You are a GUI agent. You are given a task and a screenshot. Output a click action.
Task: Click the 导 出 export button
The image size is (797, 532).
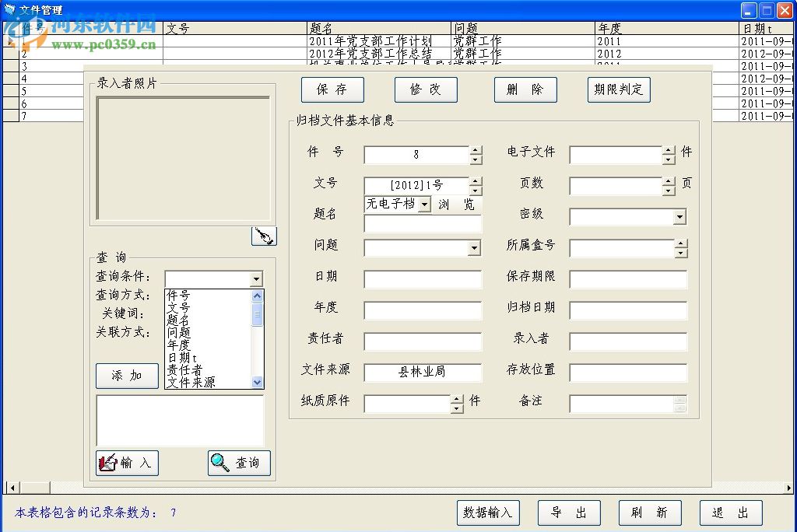pyautogui.click(x=569, y=513)
